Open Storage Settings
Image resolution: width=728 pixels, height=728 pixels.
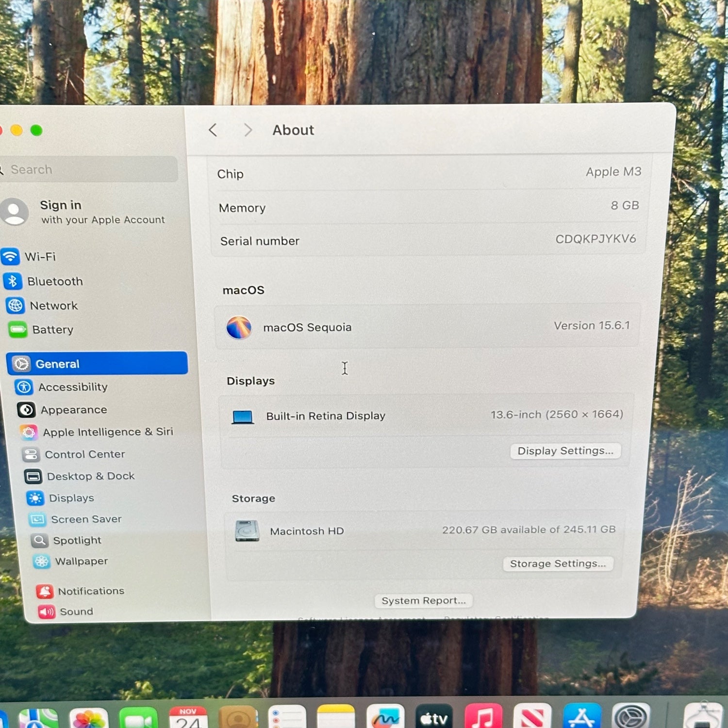click(558, 563)
